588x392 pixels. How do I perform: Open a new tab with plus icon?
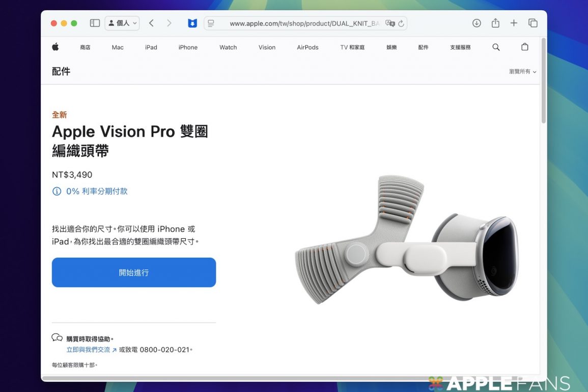[514, 23]
